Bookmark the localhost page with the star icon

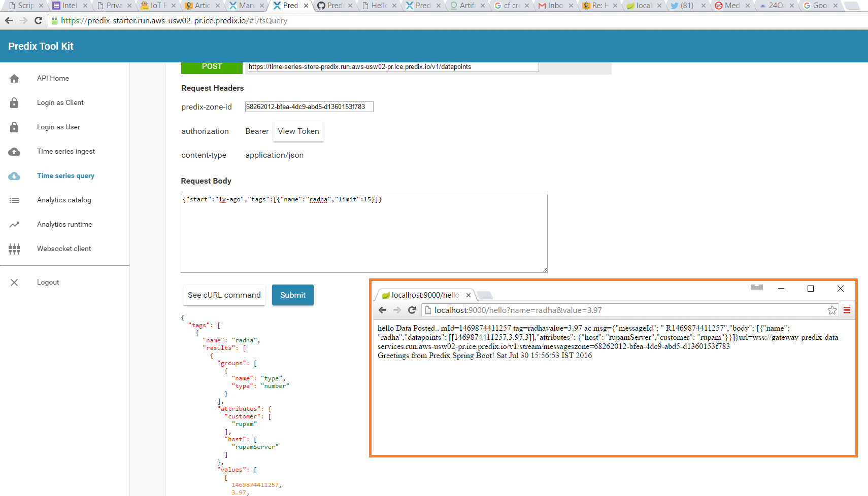(x=832, y=310)
